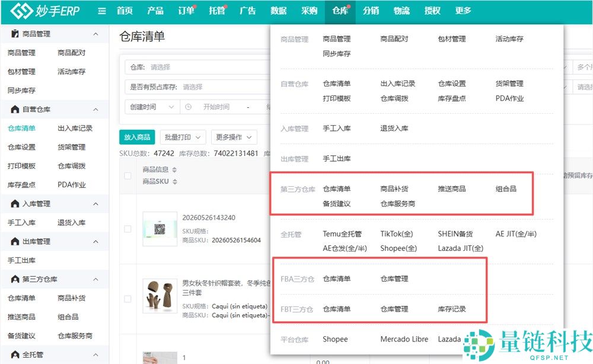
Task: Click the 自营仓库 house icon in sidebar
Action: coord(15,109)
